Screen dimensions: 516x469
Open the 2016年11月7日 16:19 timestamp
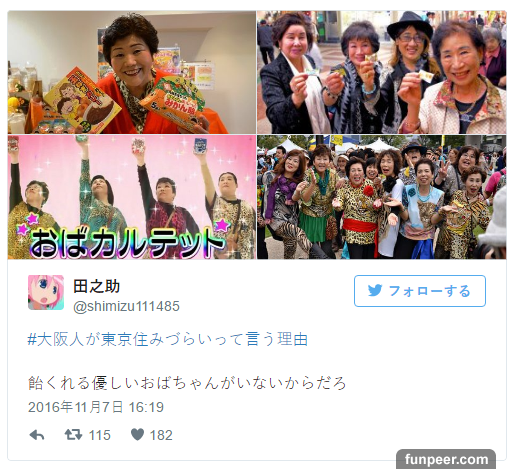tap(96, 407)
